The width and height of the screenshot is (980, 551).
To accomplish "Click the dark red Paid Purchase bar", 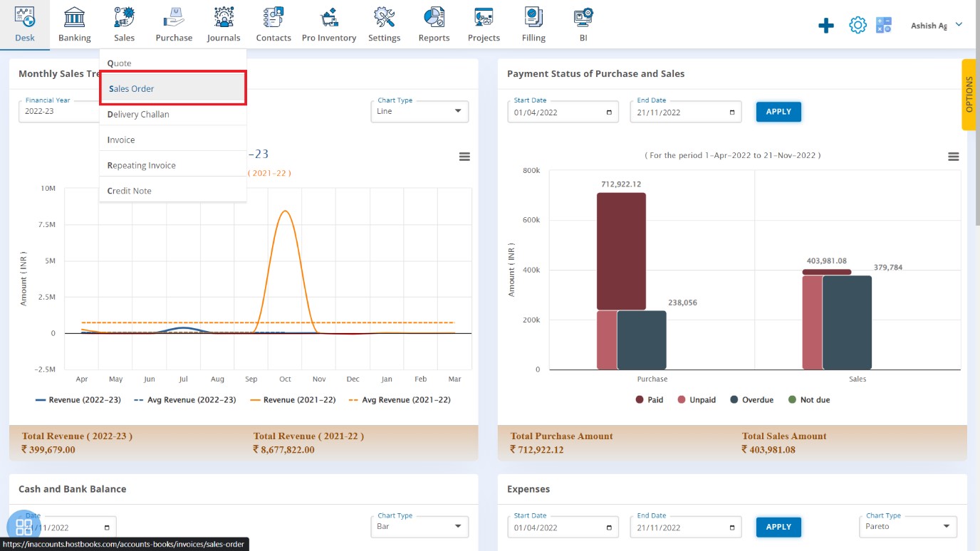I will click(x=621, y=251).
